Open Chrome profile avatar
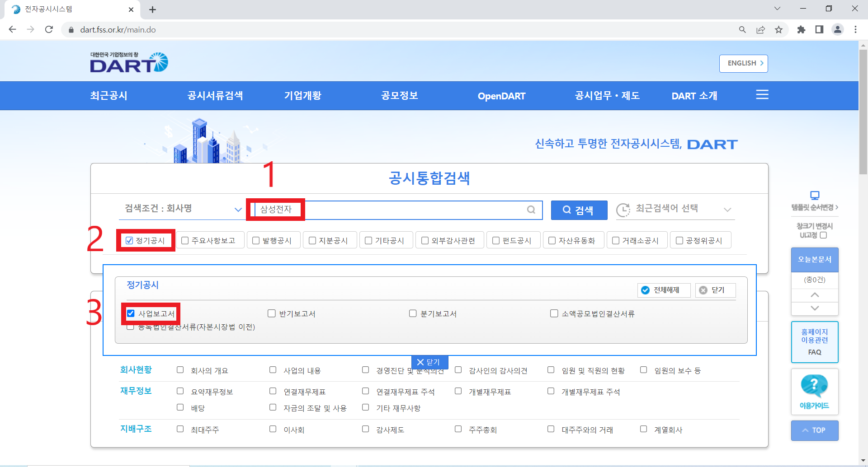This screenshot has width=868, height=467. click(x=838, y=29)
